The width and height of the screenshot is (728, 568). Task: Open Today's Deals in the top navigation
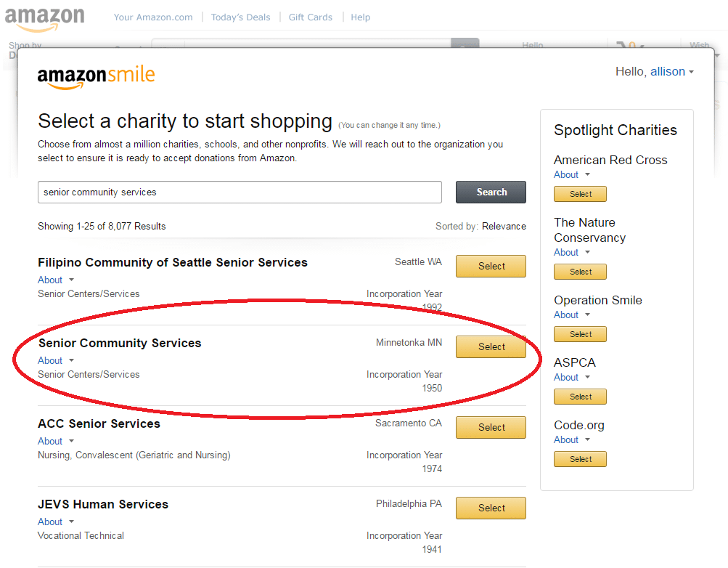click(240, 17)
